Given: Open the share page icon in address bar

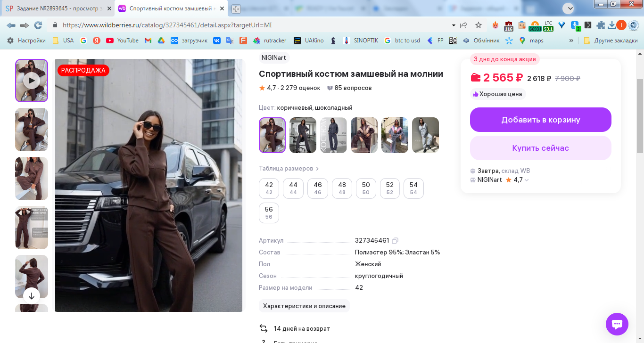Looking at the screenshot, I should click(464, 25).
